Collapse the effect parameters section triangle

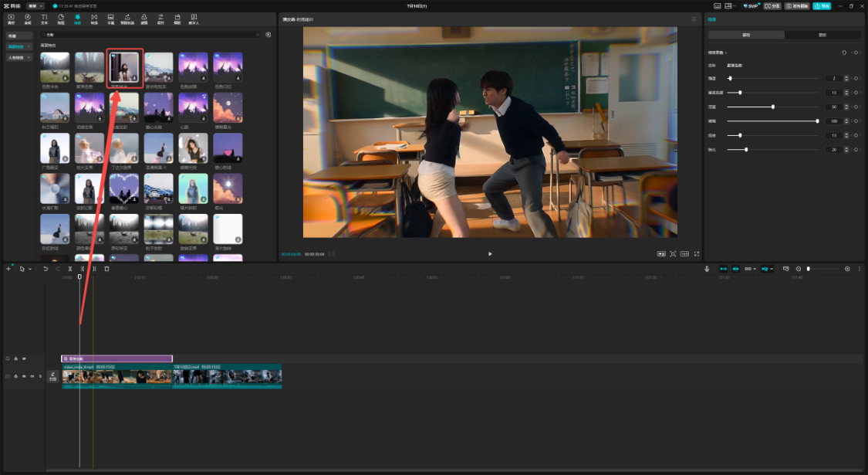[726, 53]
